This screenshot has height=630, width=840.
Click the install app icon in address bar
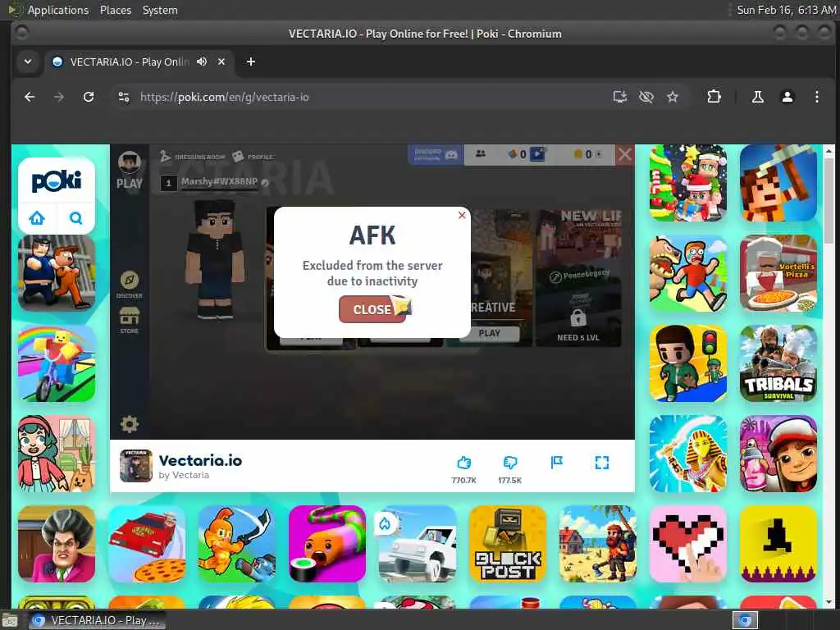click(x=620, y=97)
